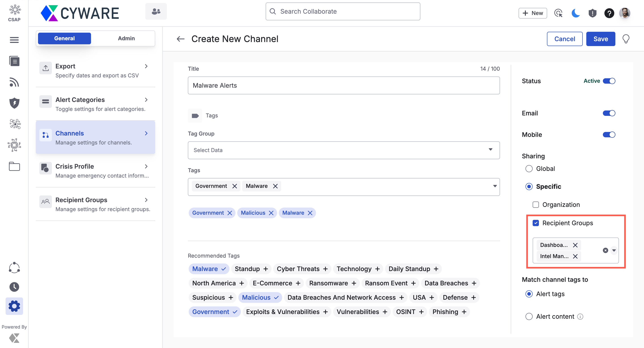
Task: Open the RSS feed sidebar icon
Action: coord(14,82)
